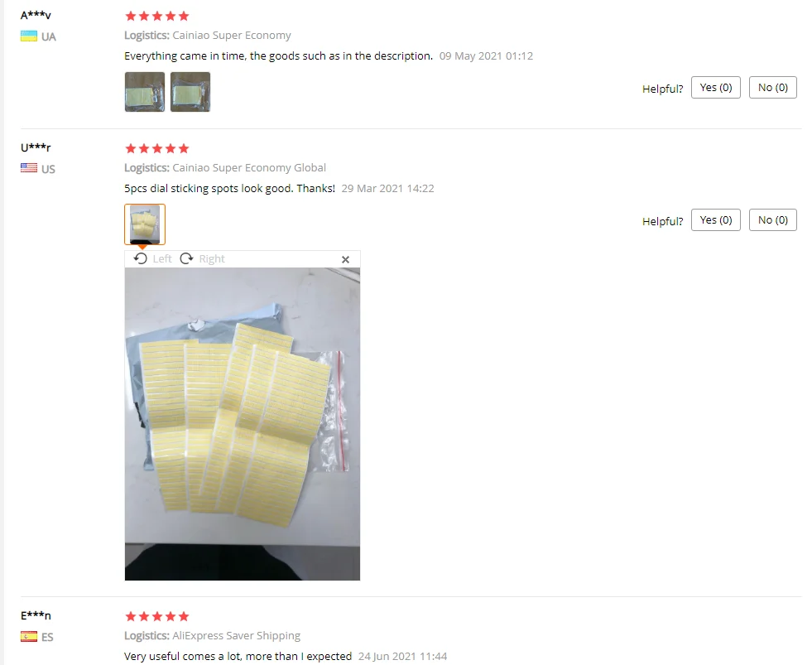Click the Right rotate label

click(212, 258)
